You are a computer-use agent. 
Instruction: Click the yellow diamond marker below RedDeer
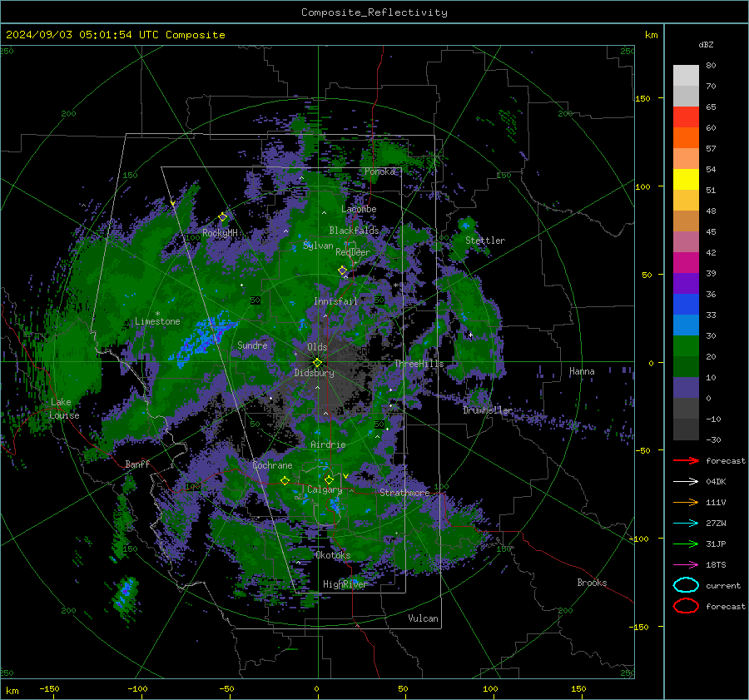point(343,271)
